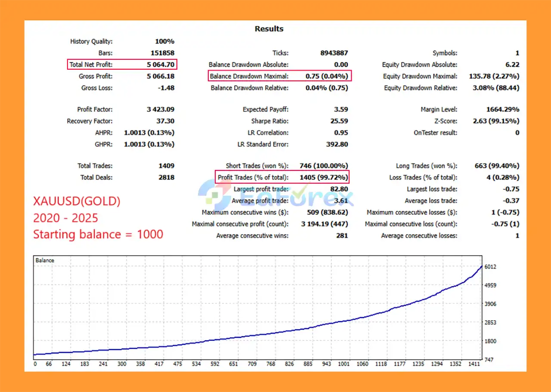Viewport: 551px width, 392px height.
Task: Click the Results heading
Action: [x=269, y=29]
